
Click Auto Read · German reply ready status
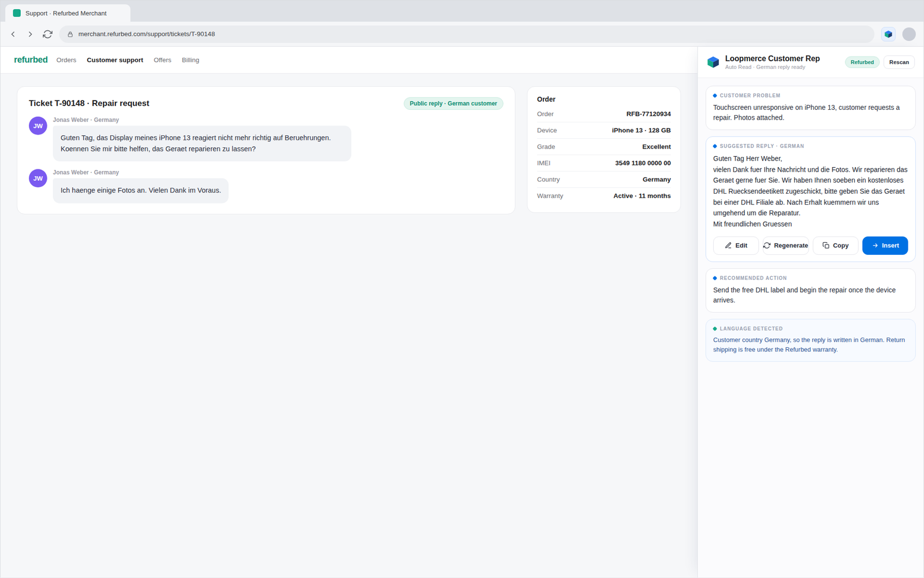765,67
